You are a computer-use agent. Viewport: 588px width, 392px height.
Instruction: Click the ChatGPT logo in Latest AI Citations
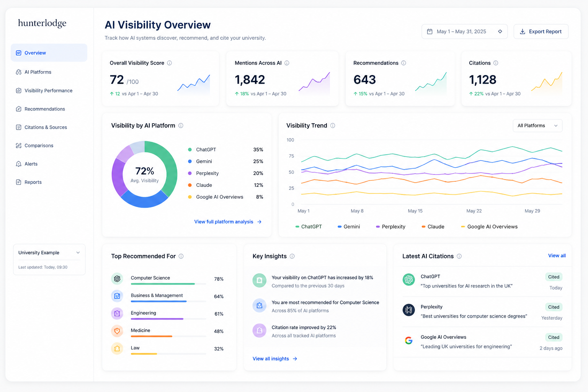pyautogui.click(x=409, y=279)
